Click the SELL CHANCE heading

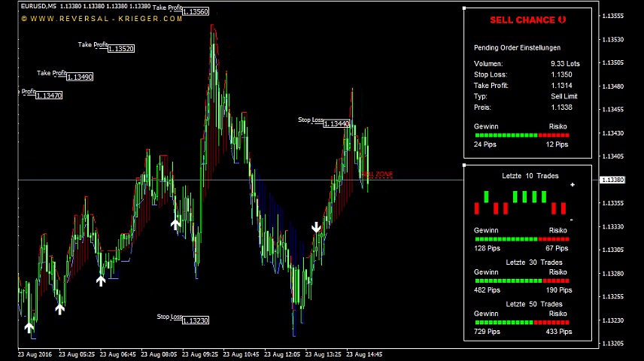tap(522, 20)
